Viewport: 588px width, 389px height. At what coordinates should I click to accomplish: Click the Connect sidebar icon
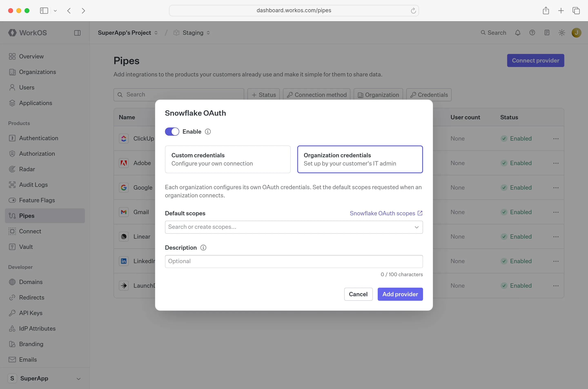tap(12, 231)
